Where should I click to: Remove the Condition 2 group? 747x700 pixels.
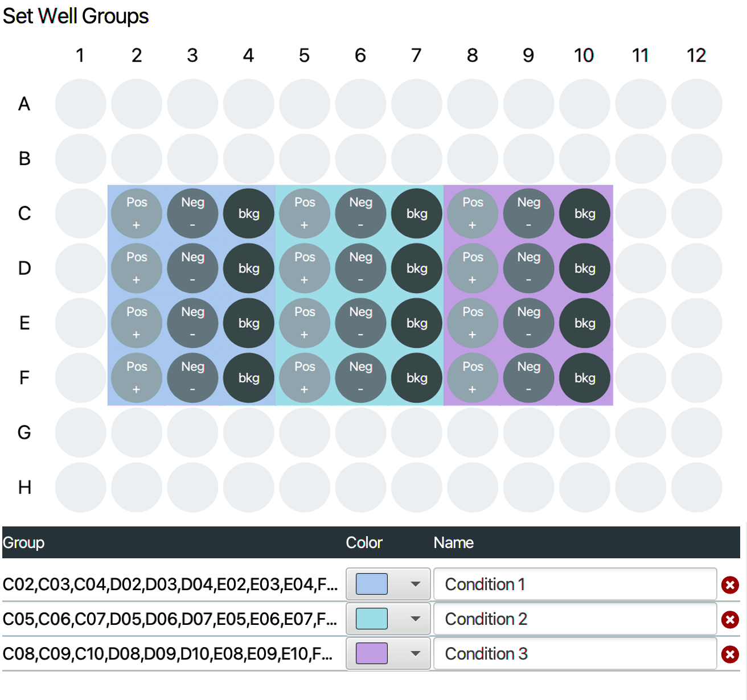(x=730, y=620)
